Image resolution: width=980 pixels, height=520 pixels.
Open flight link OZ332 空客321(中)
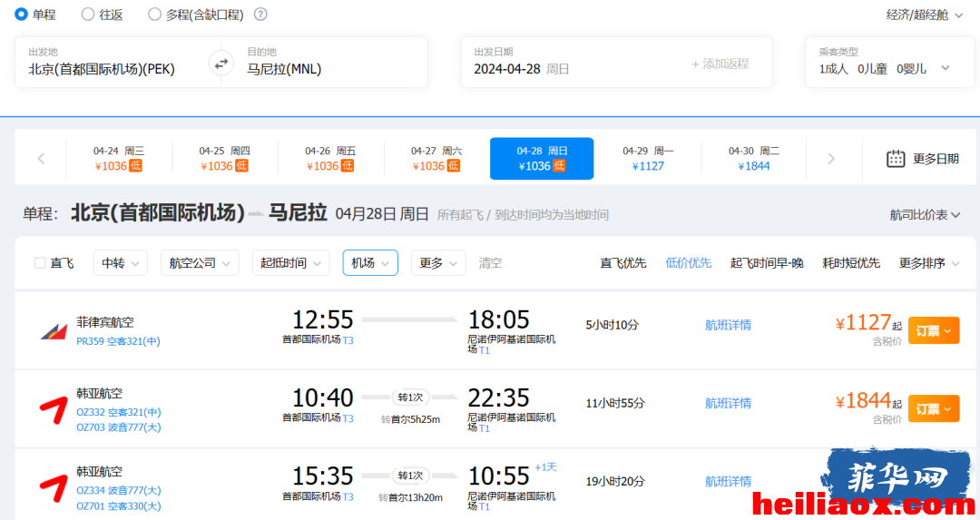[x=119, y=413]
